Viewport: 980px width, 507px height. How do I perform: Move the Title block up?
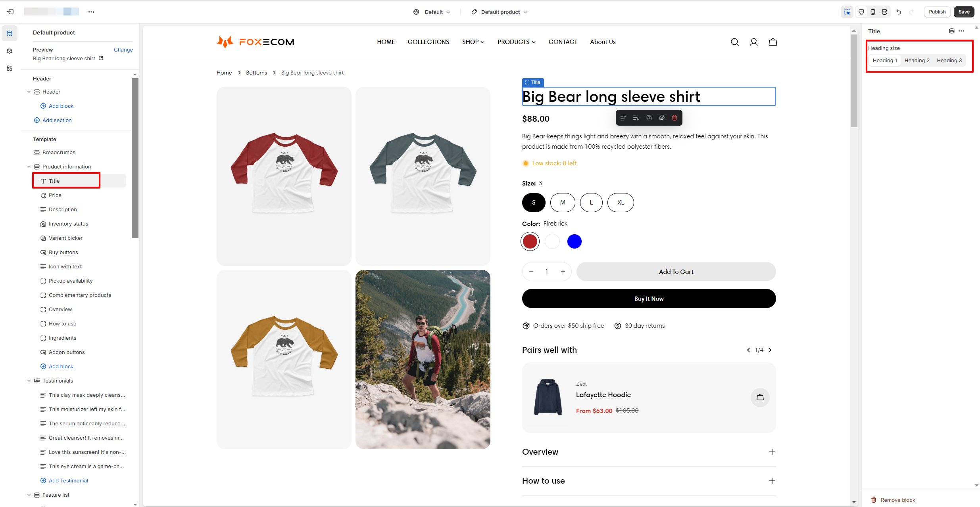pyautogui.click(x=623, y=118)
